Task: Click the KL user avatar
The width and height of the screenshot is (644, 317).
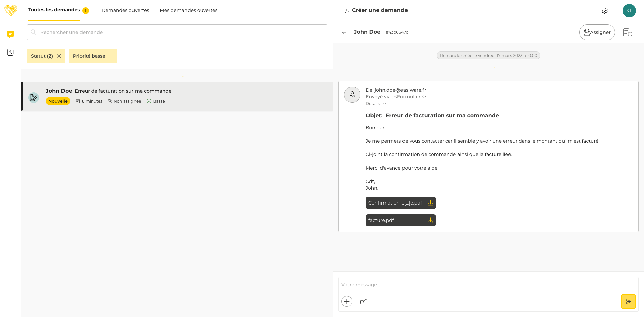Action: pos(629,11)
